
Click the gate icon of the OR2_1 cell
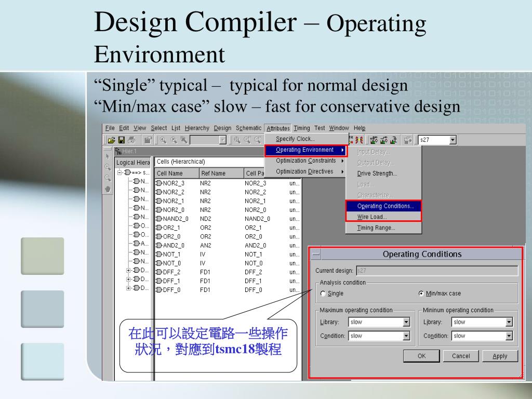pos(159,228)
